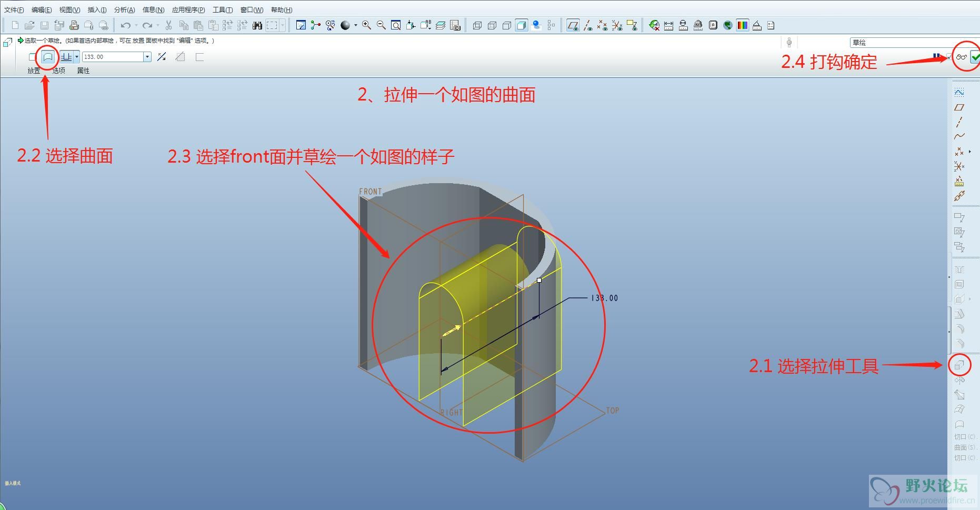Click the Layers icon in toolbar
Image resolution: width=980 pixels, height=510 pixels.
tap(441, 25)
